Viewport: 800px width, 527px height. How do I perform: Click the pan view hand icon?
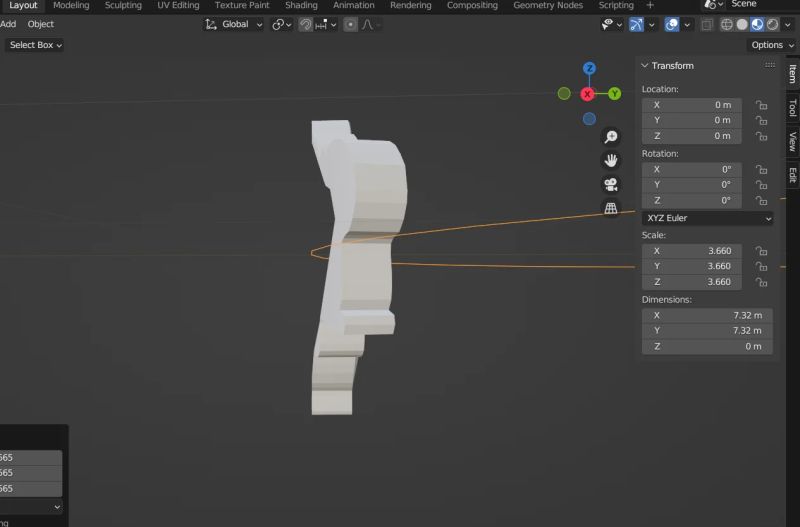611,161
